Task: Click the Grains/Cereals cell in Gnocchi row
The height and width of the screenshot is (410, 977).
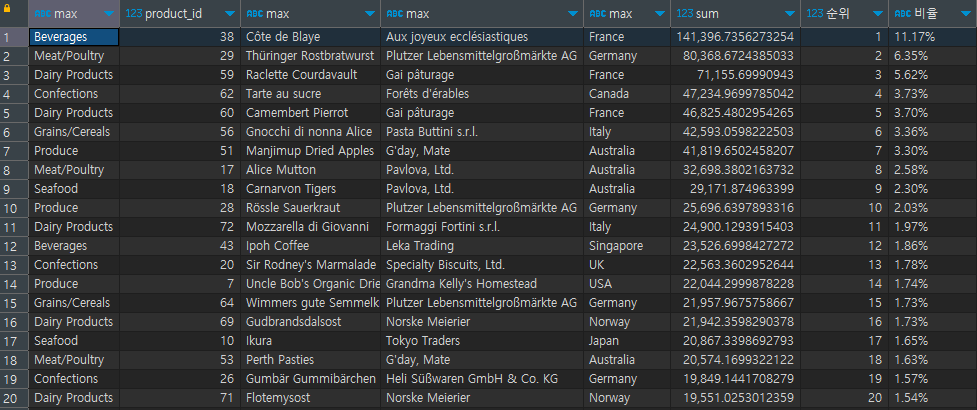Action: coord(74,132)
